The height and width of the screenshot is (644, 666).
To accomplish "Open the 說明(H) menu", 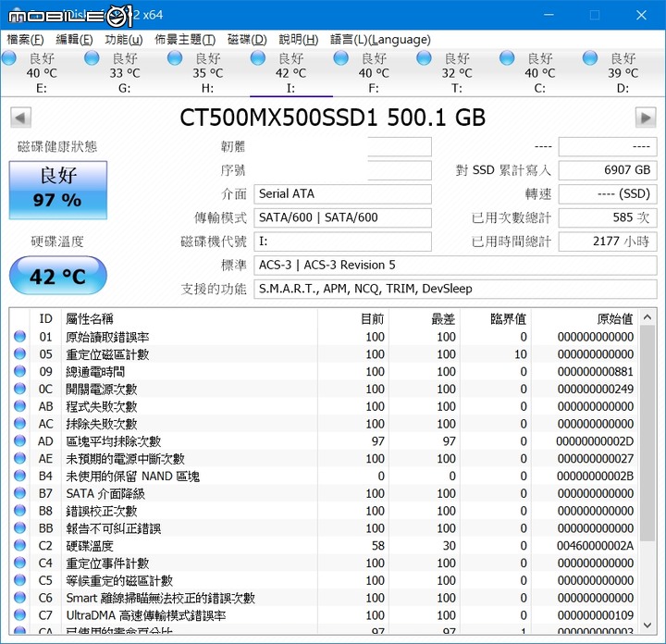I will click(x=299, y=40).
